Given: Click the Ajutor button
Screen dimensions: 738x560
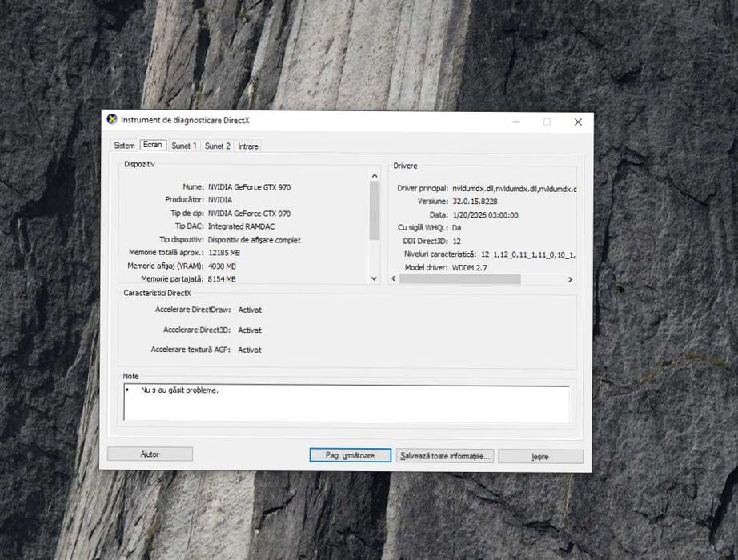Looking at the screenshot, I should (150, 454).
